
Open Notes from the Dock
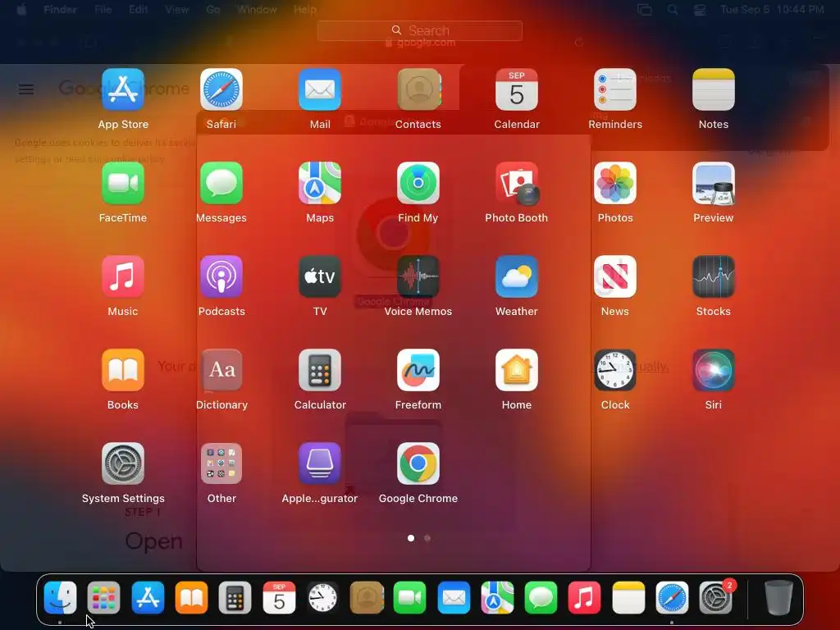(x=628, y=597)
